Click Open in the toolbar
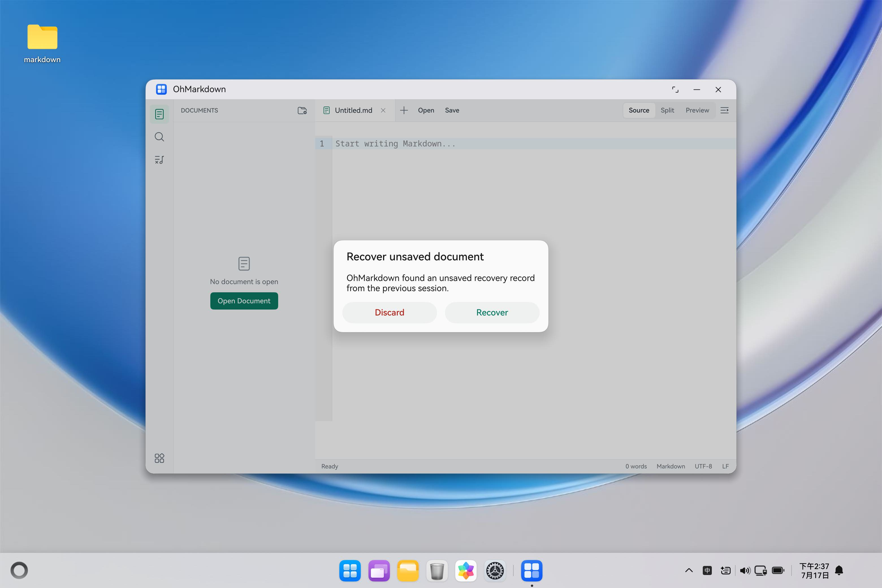Viewport: 882px width, 588px height. point(426,110)
